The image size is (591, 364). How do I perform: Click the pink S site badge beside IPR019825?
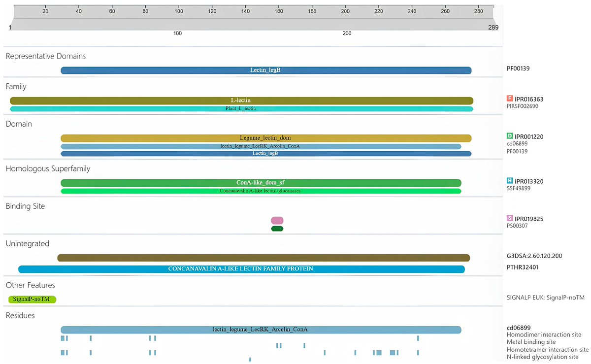click(510, 218)
